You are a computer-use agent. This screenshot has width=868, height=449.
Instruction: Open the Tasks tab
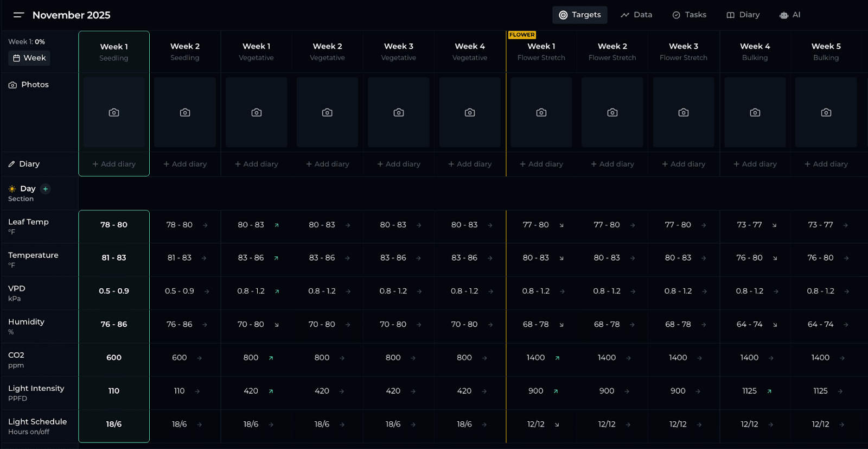(x=690, y=15)
